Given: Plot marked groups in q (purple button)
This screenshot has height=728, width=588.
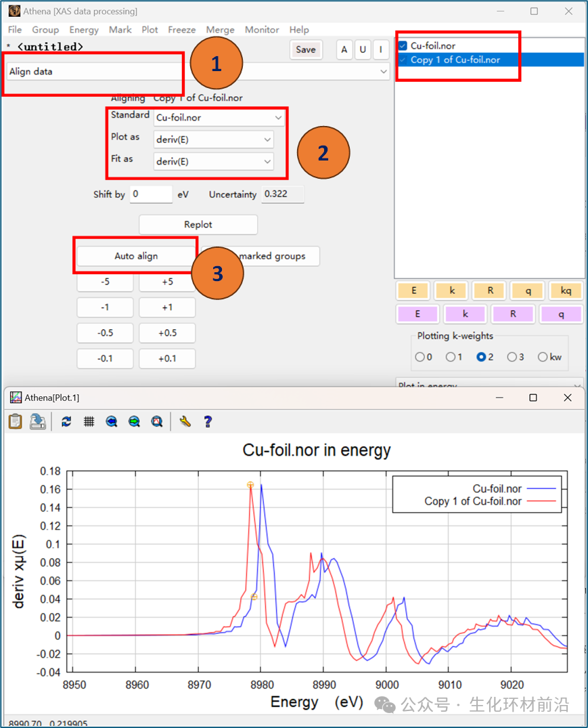Looking at the screenshot, I should (561, 314).
